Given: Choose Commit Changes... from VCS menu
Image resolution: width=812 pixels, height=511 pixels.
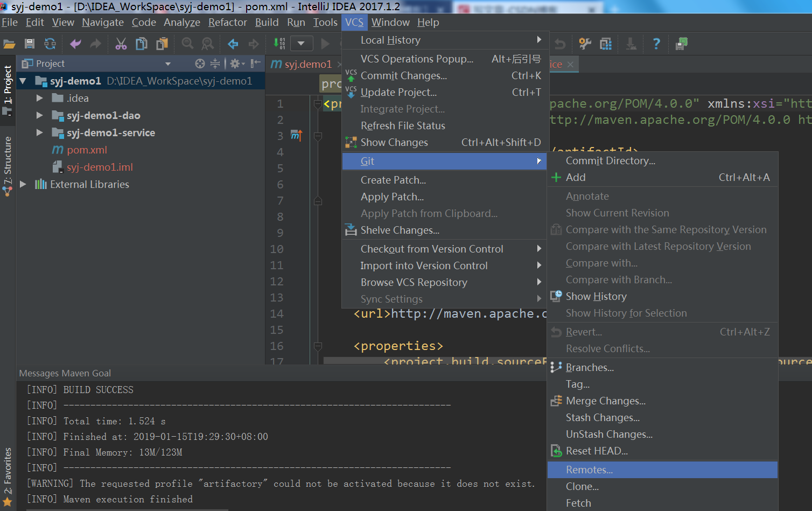Looking at the screenshot, I should (x=445, y=75).
